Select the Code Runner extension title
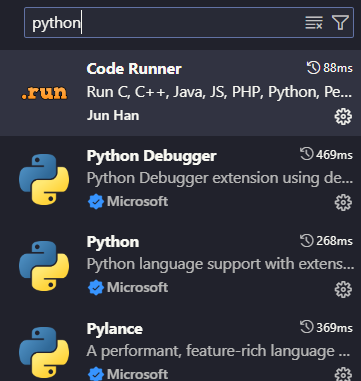This screenshot has width=361, height=381. click(134, 69)
